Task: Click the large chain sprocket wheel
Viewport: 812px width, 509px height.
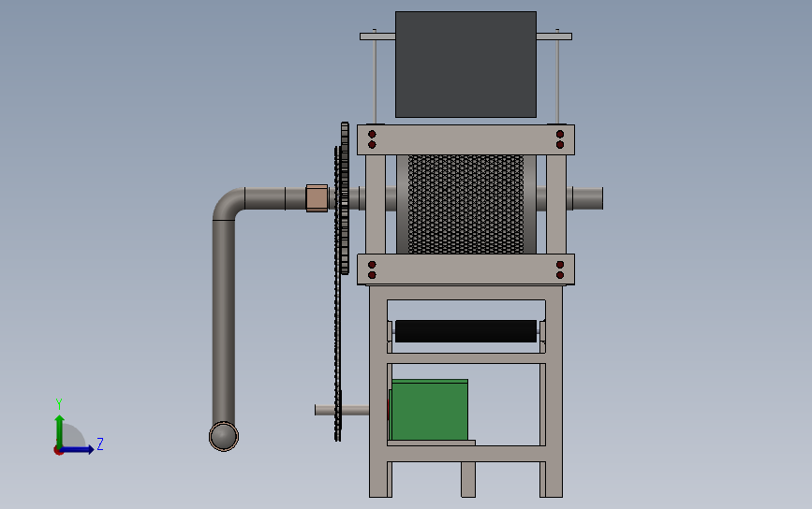Action: point(345,198)
